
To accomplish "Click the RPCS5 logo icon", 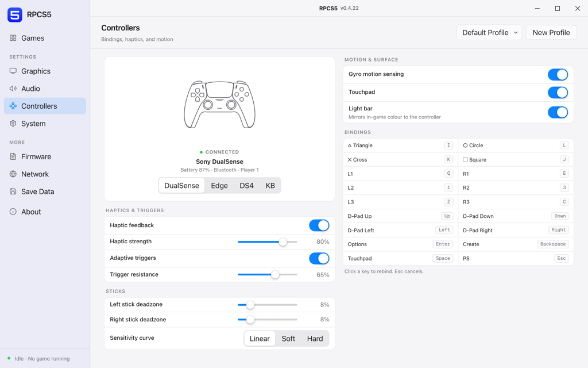I will point(15,14).
